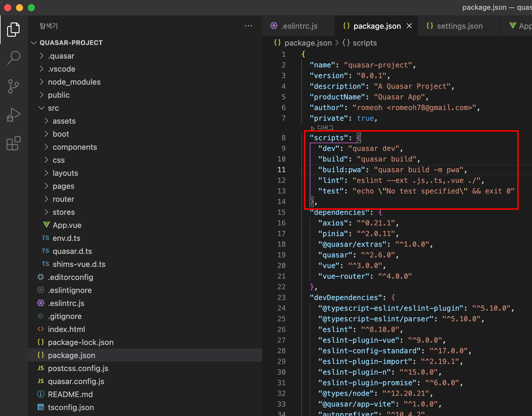Click the "quasar dev" string value
The width and height of the screenshot is (532, 416).
point(374,148)
